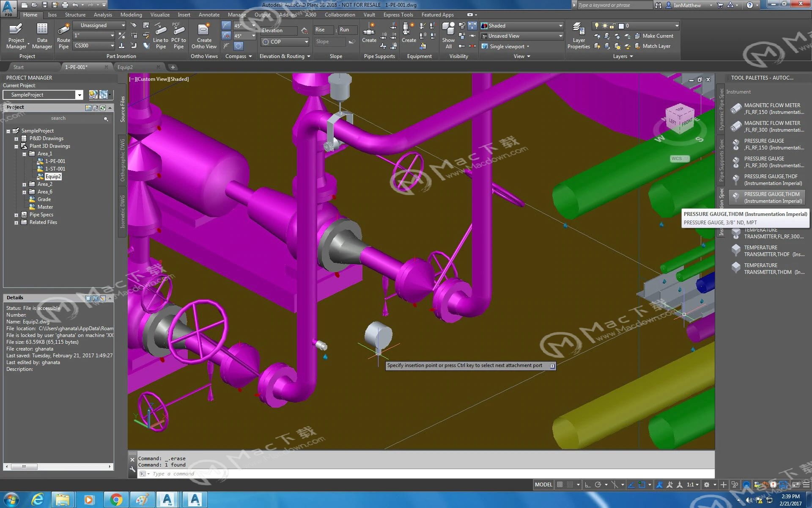This screenshot has width=812, height=508.
Task: Expand the Compass panel
Action: coord(239,56)
